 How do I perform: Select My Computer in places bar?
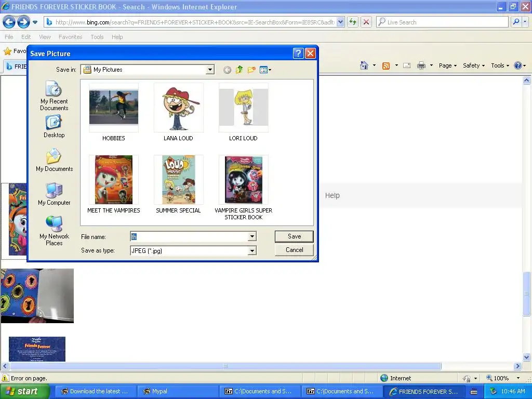[54, 194]
